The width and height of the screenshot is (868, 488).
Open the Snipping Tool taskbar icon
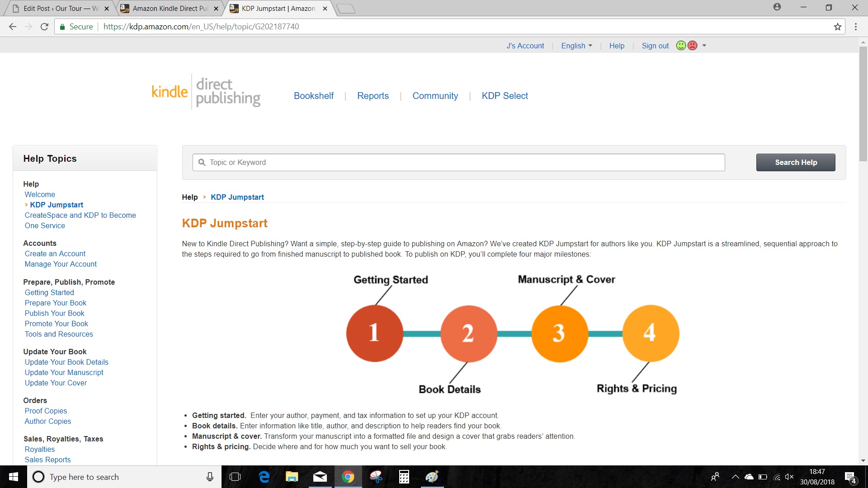tap(376, 477)
